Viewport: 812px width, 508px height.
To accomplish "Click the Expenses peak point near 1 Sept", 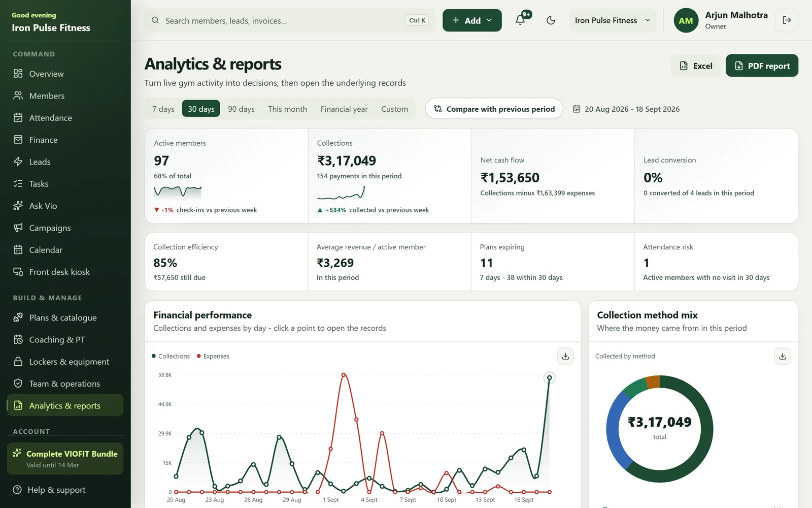I will click(x=344, y=375).
